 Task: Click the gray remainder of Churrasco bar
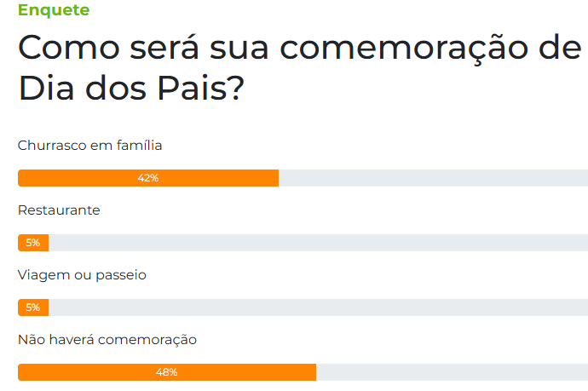pos(433,178)
